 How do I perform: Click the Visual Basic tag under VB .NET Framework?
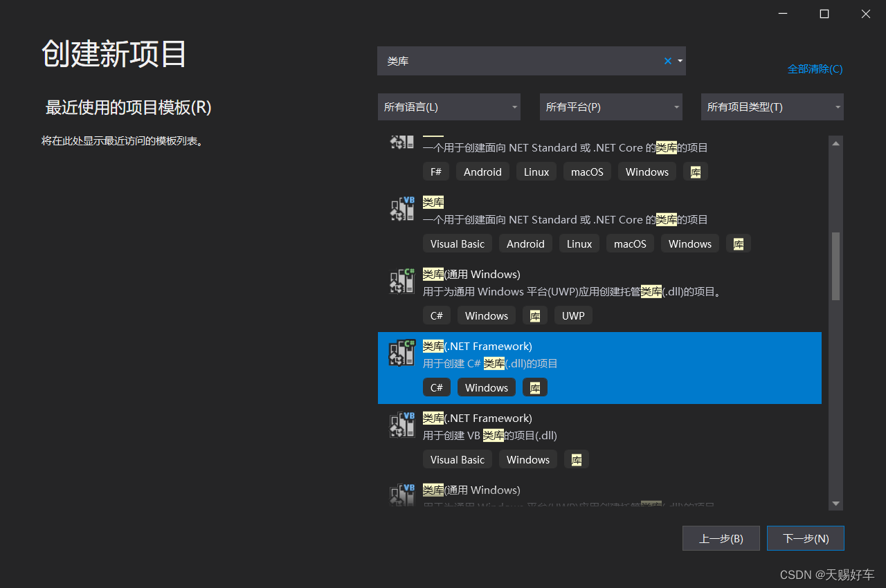pos(458,459)
